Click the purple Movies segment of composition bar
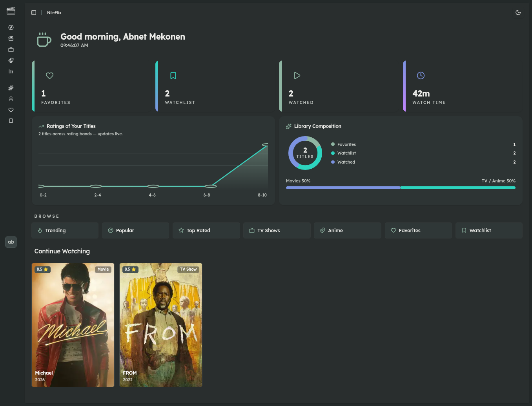532x406 pixels. (343, 188)
